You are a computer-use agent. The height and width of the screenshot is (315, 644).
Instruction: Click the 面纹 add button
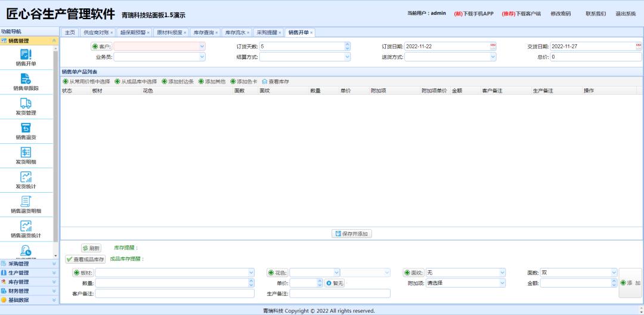pyautogui.click(x=414, y=273)
